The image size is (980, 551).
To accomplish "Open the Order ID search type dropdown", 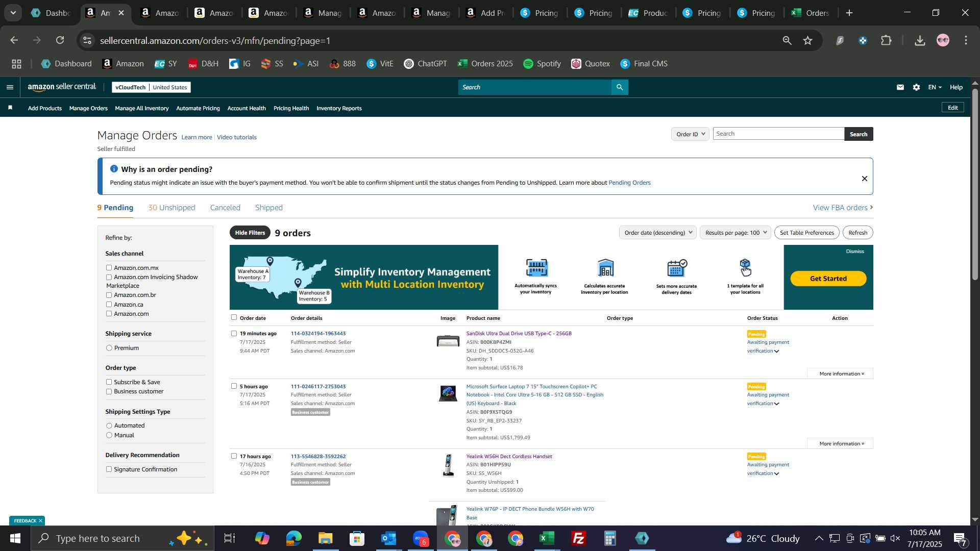I will [690, 134].
